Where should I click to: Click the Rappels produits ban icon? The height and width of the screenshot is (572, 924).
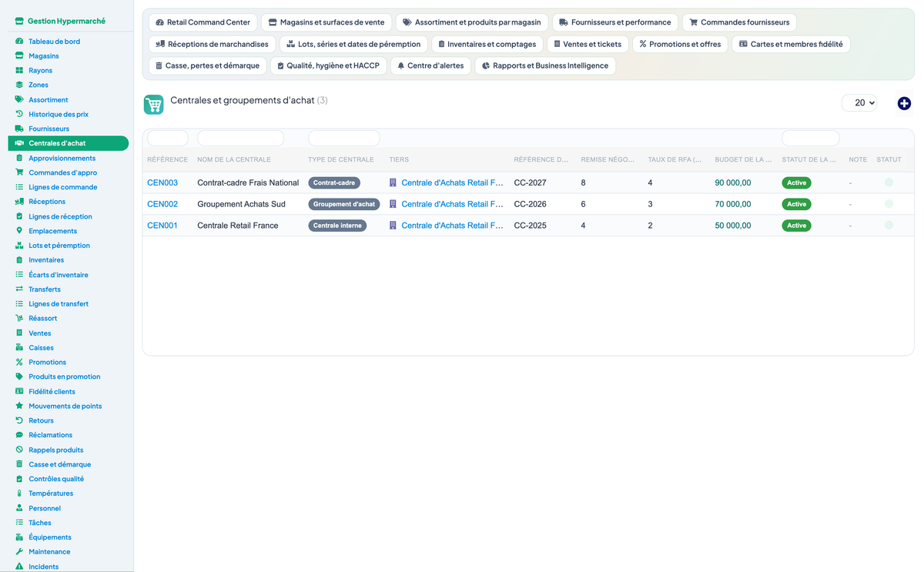19,450
